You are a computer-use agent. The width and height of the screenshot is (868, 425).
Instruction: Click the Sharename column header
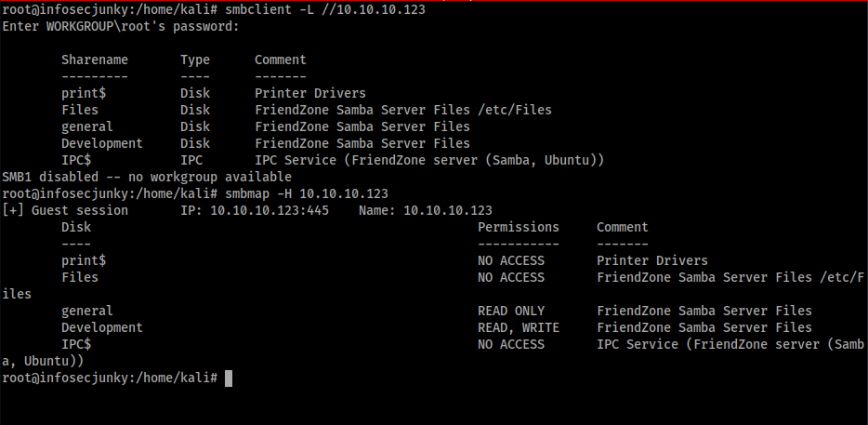[x=95, y=60]
